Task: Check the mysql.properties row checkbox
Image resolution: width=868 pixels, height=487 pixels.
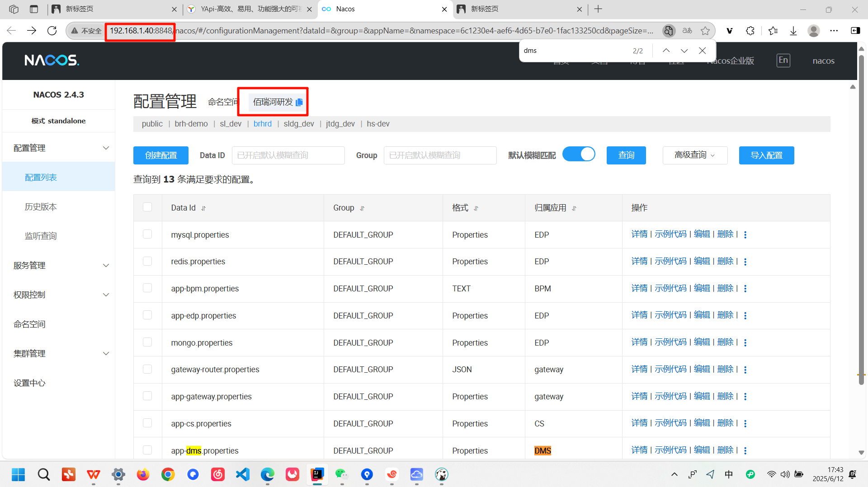Action: click(x=147, y=234)
